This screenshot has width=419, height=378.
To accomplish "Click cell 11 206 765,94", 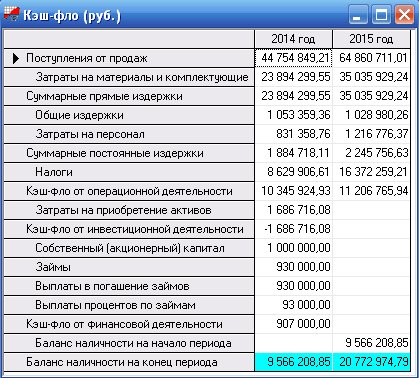I will 371,191.
